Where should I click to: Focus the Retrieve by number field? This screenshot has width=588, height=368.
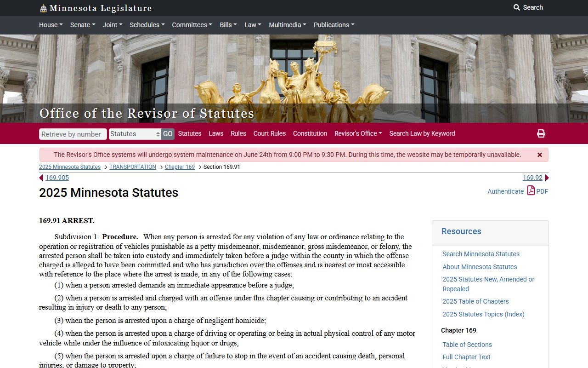[x=73, y=134]
